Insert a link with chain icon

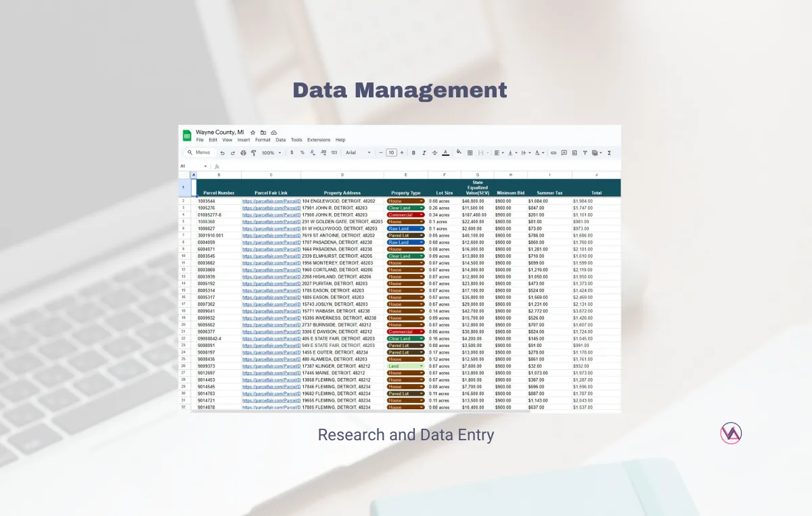[554, 153]
